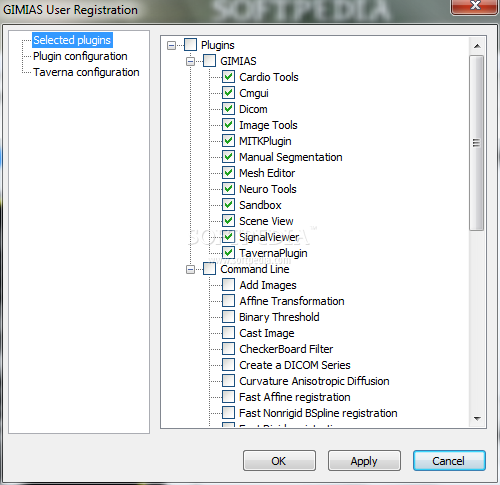Tick the Binary Threshold checkbox
Viewport: 500px width, 485px height.
tap(228, 317)
